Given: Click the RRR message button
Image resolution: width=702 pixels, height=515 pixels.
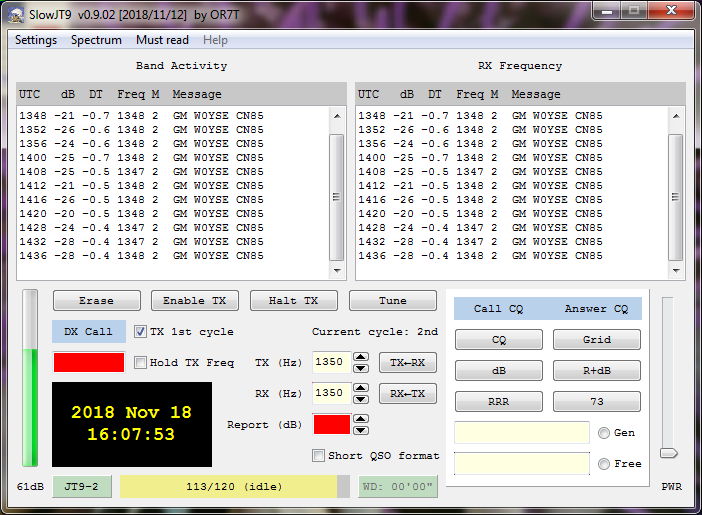Looking at the screenshot, I should point(499,401).
